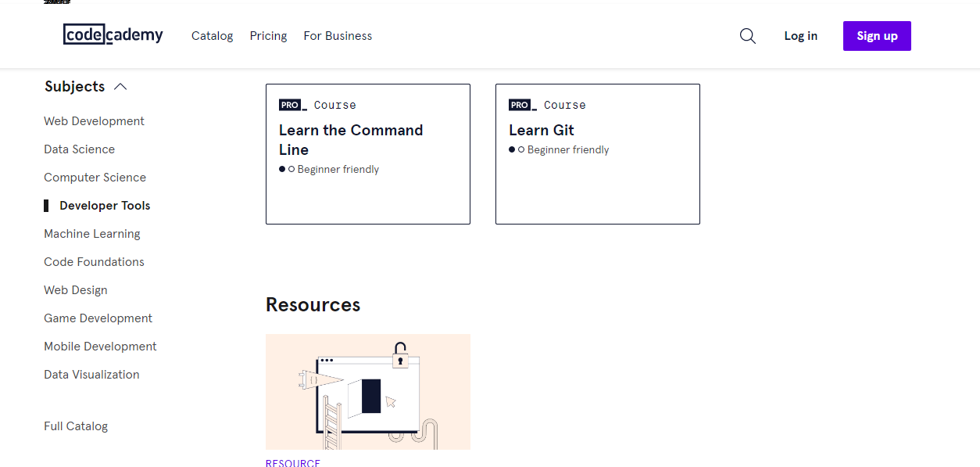Open the Game Development subject
The width and height of the screenshot is (980, 467).
98,318
